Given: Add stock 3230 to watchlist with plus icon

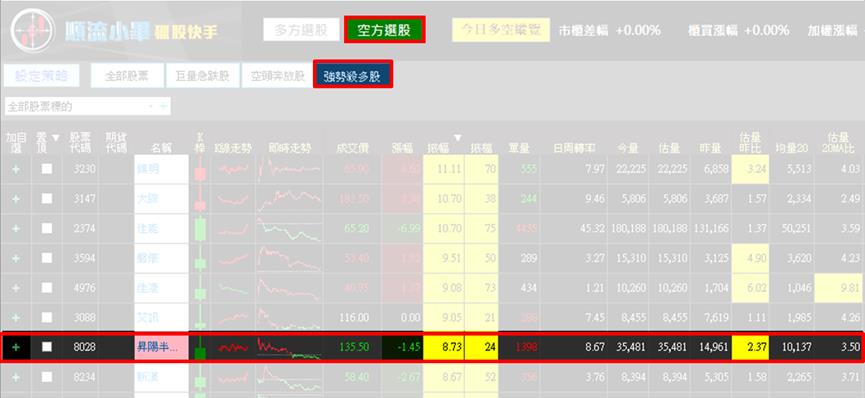Looking at the screenshot, I should click(15, 169).
